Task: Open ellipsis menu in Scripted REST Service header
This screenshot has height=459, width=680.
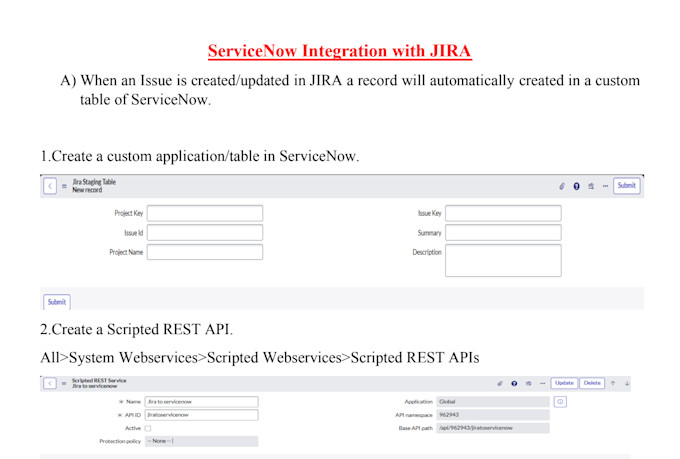Action: tap(542, 384)
